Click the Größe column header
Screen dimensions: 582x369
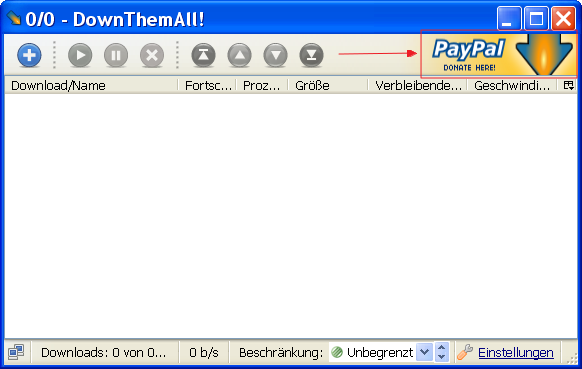click(x=328, y=86)
